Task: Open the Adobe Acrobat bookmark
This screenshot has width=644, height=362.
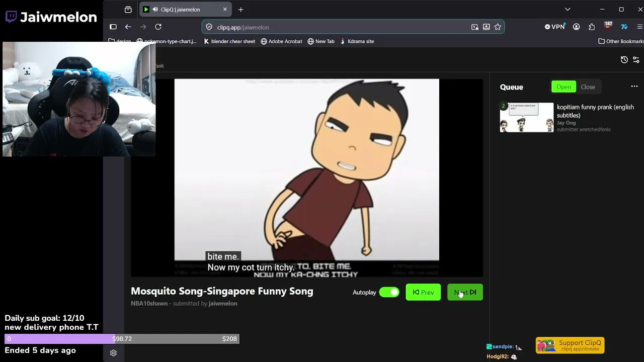Action: pyautogui.click(x=281, y=41)
